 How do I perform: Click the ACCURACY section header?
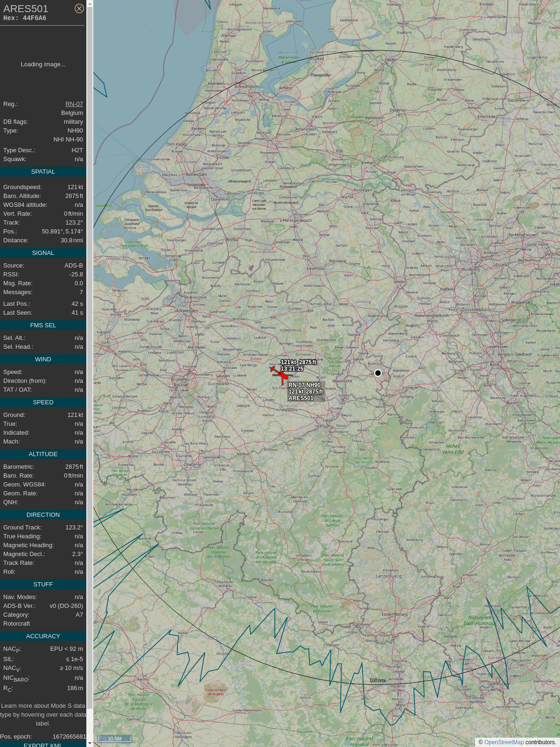pos(43,636)
